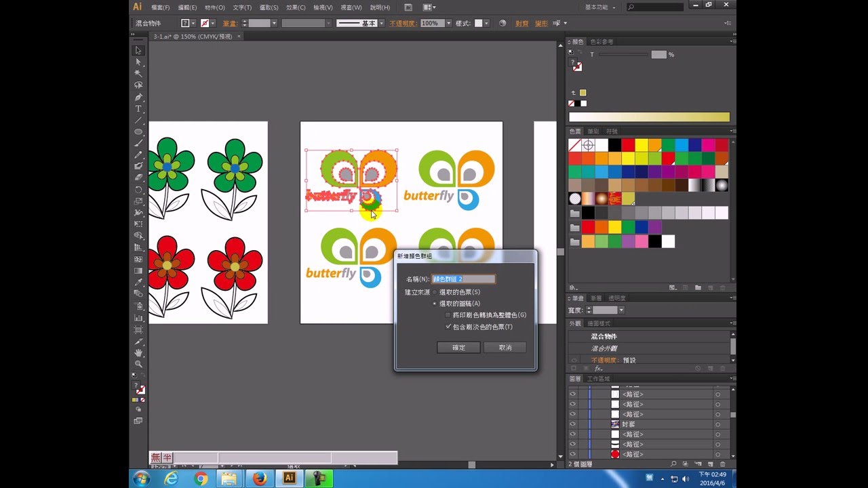Click the recolor artwork wheel icon
Image resolution: width=868 pixels, height=488 pixels.
[502, 23]
